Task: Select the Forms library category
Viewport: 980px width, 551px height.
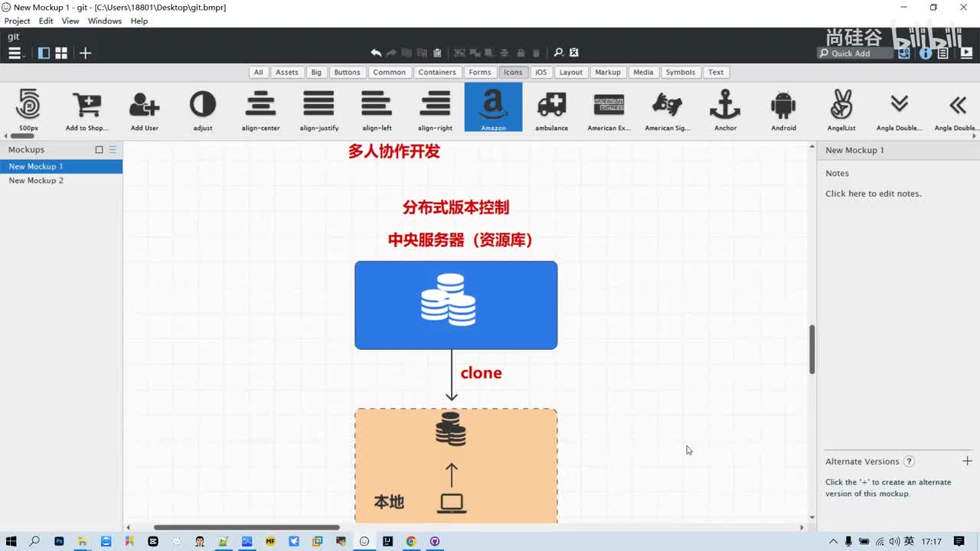Action: click(x=480, y=72)
